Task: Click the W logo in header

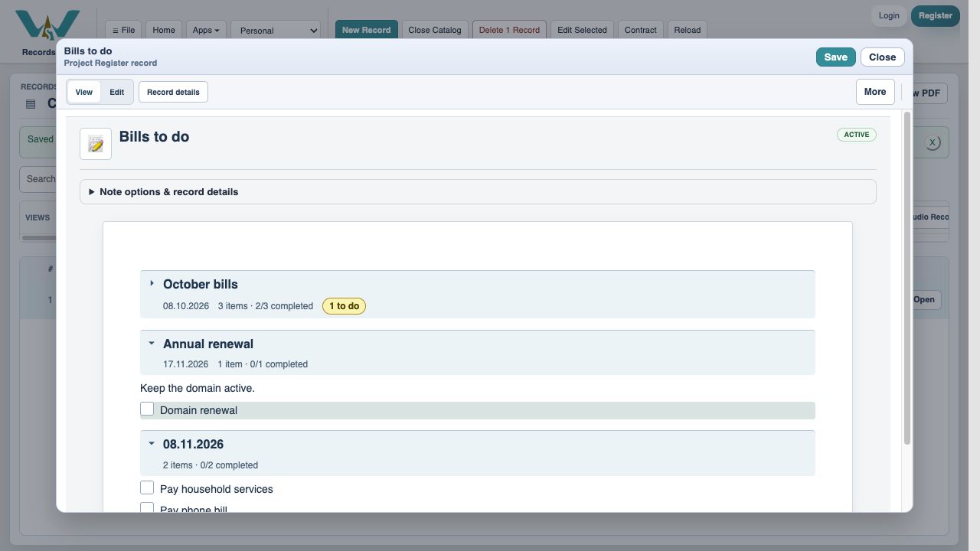Action: pos(47,25)
